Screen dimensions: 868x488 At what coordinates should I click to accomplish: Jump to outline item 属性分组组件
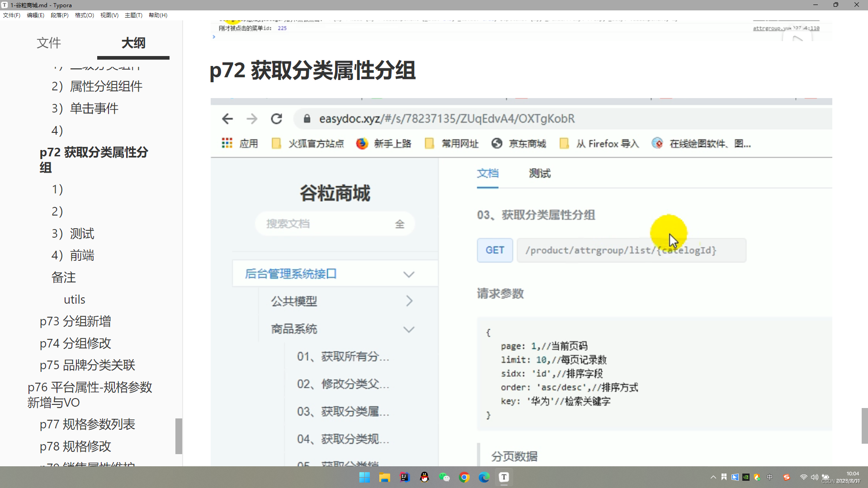tap(97, 86)
